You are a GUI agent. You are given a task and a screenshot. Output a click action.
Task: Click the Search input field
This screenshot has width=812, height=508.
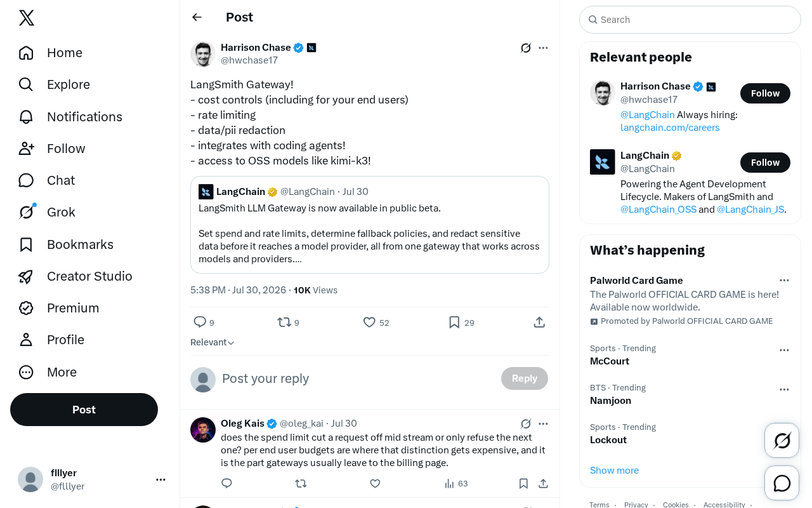pos(690,20)
